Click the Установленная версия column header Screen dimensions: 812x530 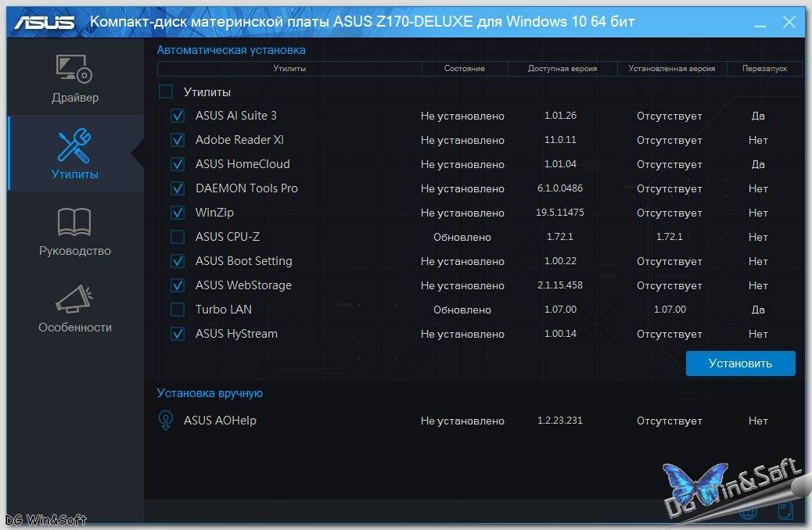click(x=672, y=68)
